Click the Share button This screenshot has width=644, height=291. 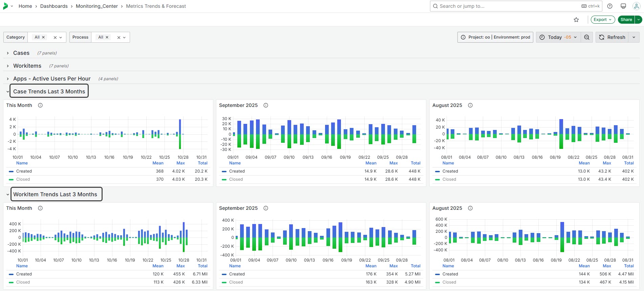(x=626, y=20)
